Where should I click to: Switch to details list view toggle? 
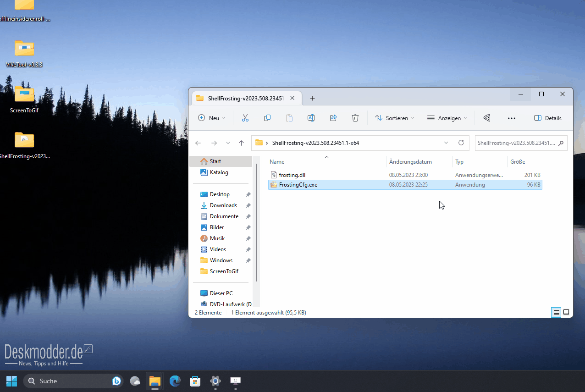tap(556, 313)
